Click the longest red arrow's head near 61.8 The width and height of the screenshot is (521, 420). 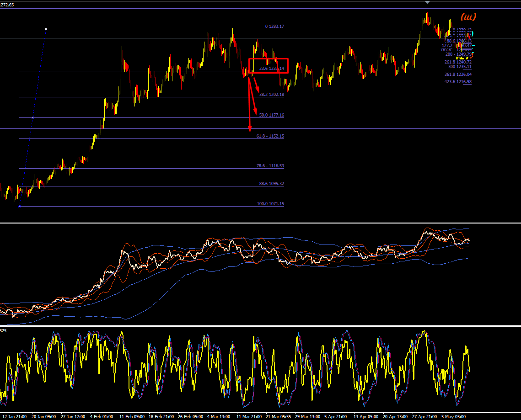250,129
